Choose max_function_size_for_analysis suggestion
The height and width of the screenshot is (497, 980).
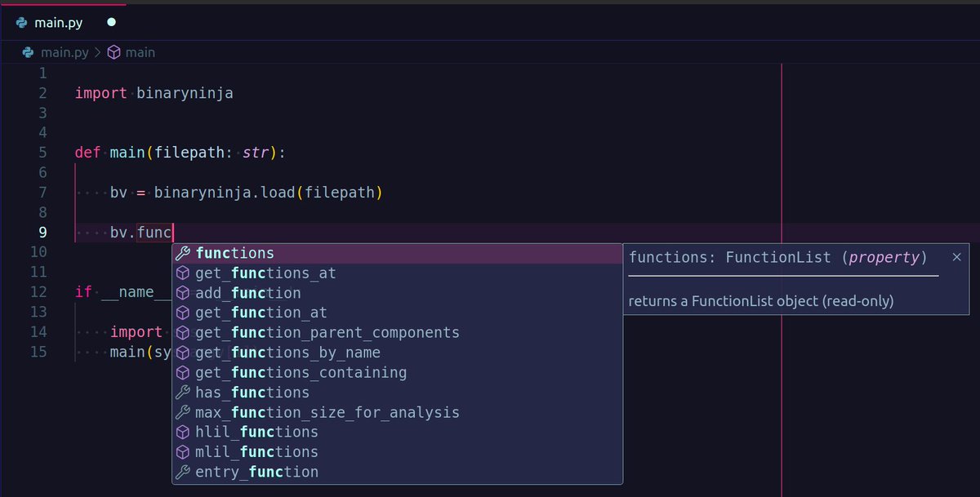point(397,412)
